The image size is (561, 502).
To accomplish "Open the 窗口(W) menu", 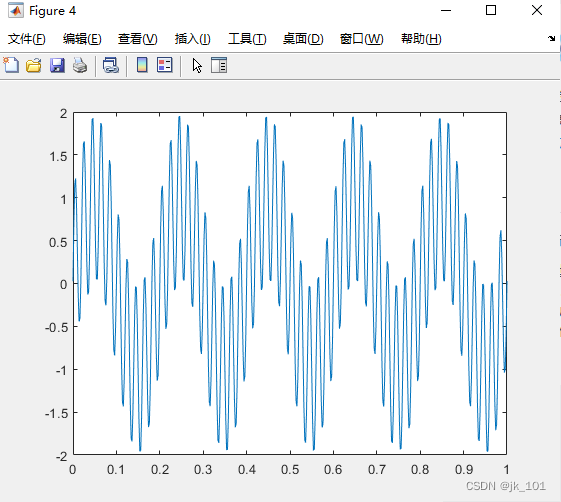I will coord(361,39).
